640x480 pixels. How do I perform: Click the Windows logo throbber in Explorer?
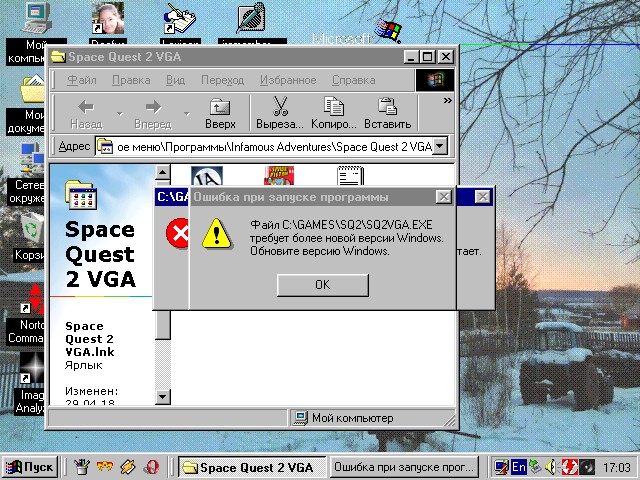(435, 80)
